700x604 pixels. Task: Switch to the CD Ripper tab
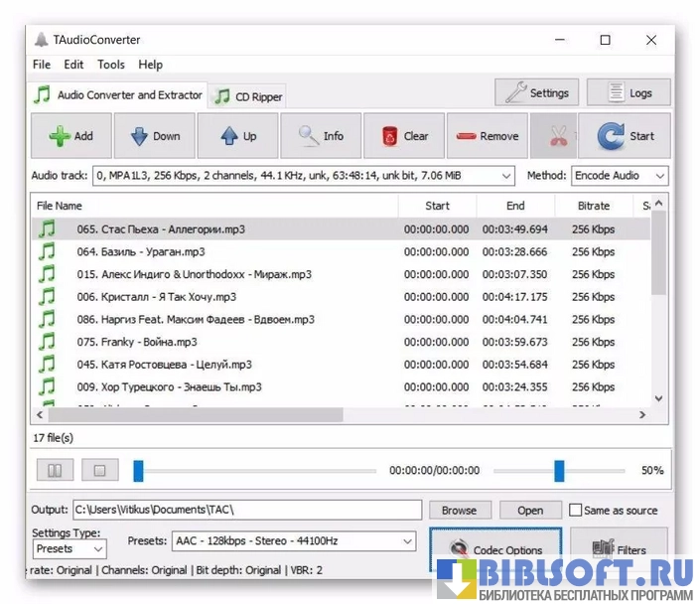(x=248, y=96)
